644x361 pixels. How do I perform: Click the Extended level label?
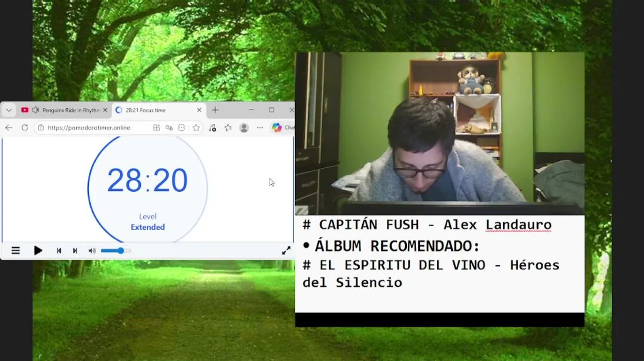147,227
